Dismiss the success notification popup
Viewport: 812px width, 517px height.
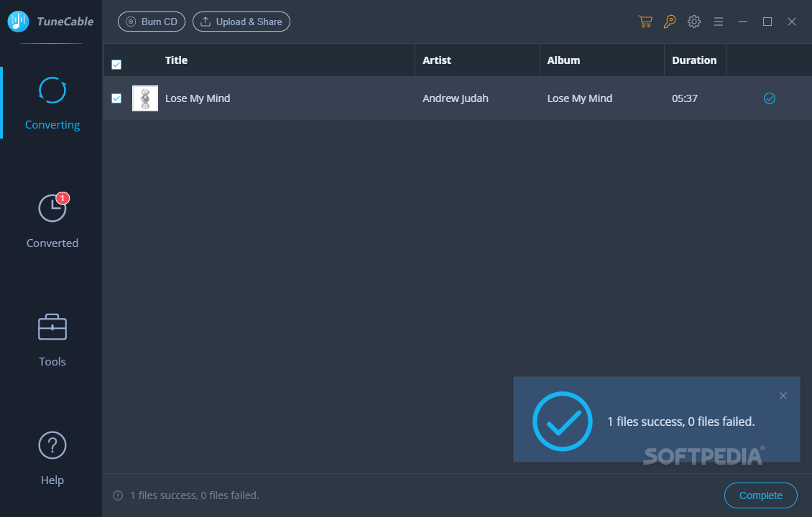pos(783,396)
